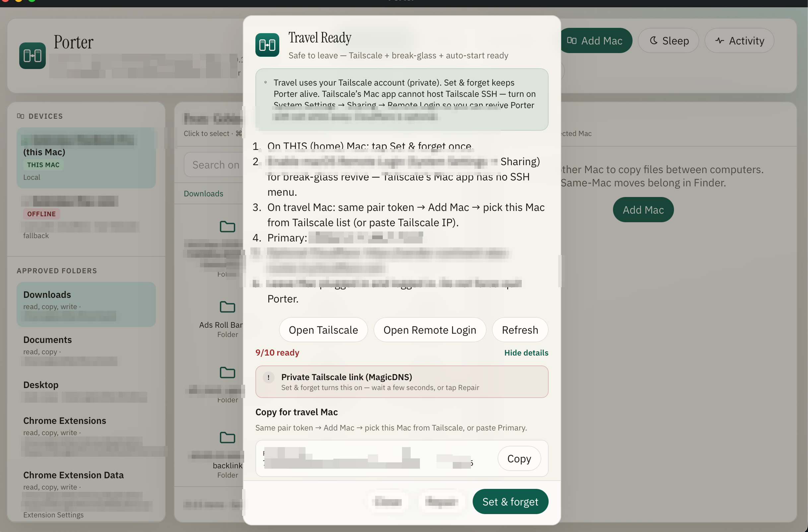
Task: Collapse the checklist with Hide details
Action: (526, 353)
